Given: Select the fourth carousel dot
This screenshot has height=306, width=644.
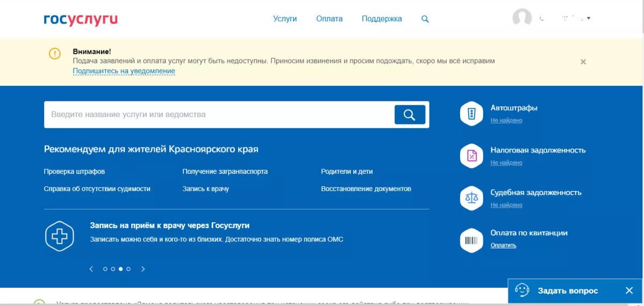Looking at the screenshot, I should tap(128, 269).
